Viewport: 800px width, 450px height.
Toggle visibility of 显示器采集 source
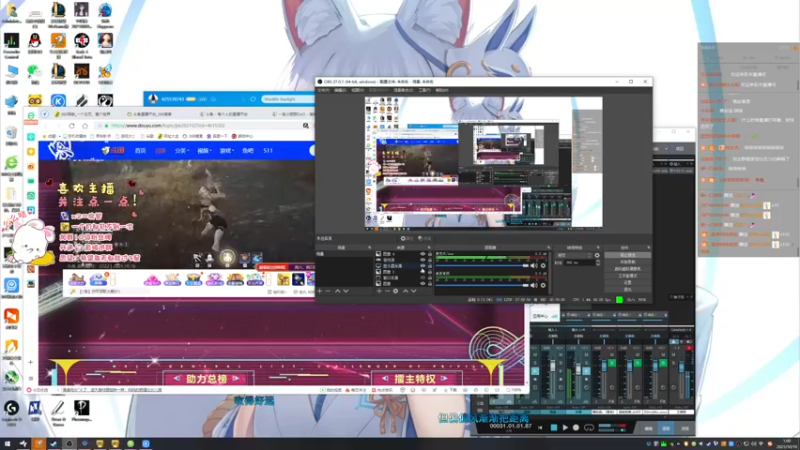tap(422, 266)
